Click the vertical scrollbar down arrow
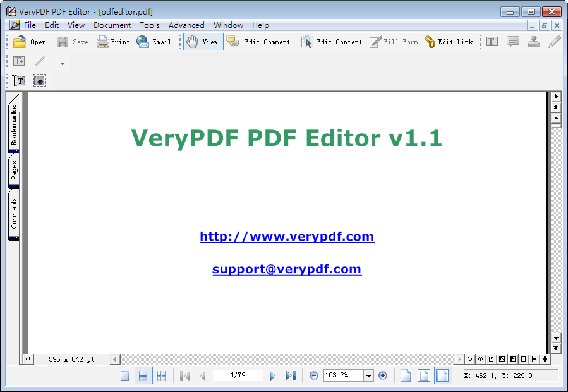Screen dimensions: 568x392 point(556,338)
